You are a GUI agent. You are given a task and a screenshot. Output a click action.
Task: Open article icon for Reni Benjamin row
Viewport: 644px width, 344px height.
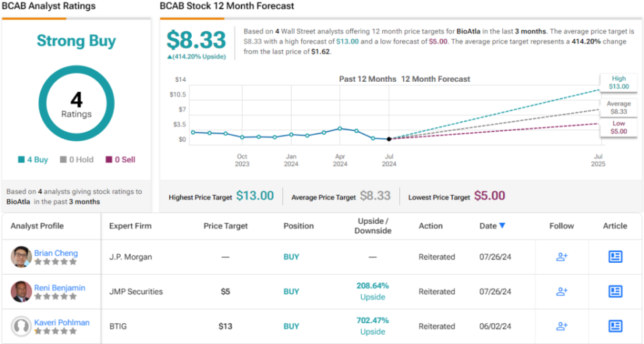coord(615,292)
